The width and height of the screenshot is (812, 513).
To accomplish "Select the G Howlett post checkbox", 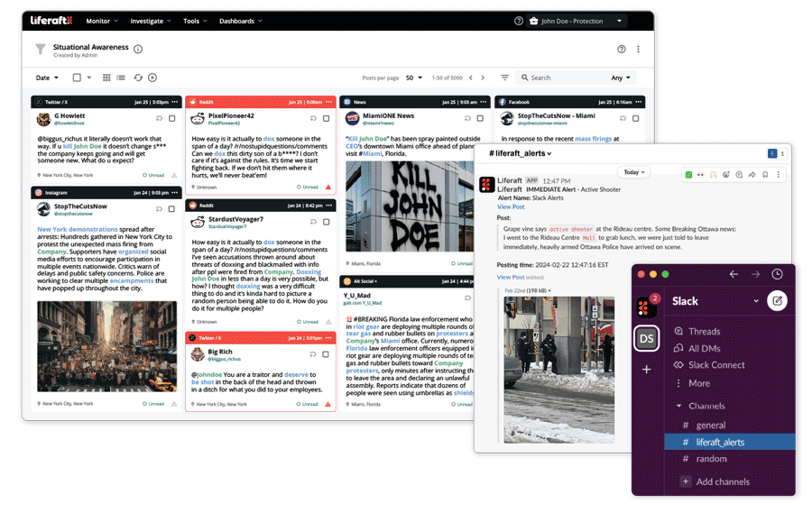I will click(x=172, y=118).
